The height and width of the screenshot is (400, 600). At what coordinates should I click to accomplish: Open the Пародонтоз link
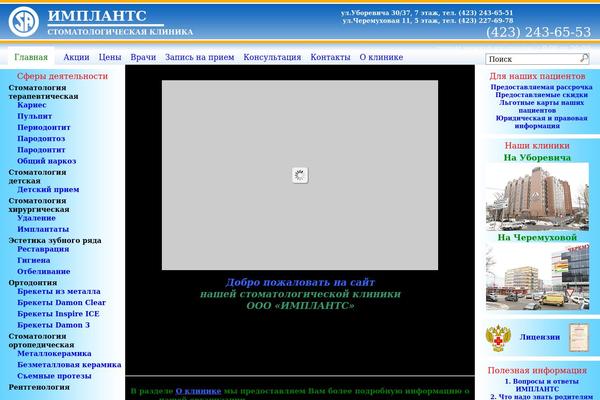coord(41,139)
